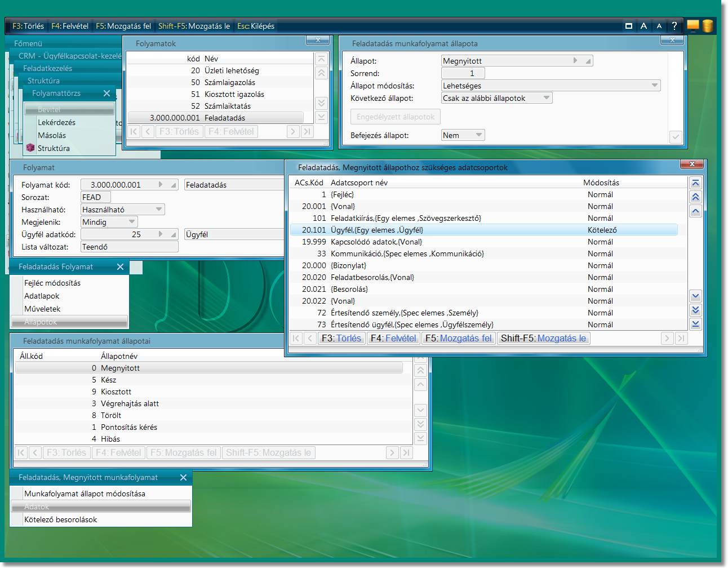
Task: Click the golden database cylinder icon
Action: pyautogui.click(x=708, y=26)
